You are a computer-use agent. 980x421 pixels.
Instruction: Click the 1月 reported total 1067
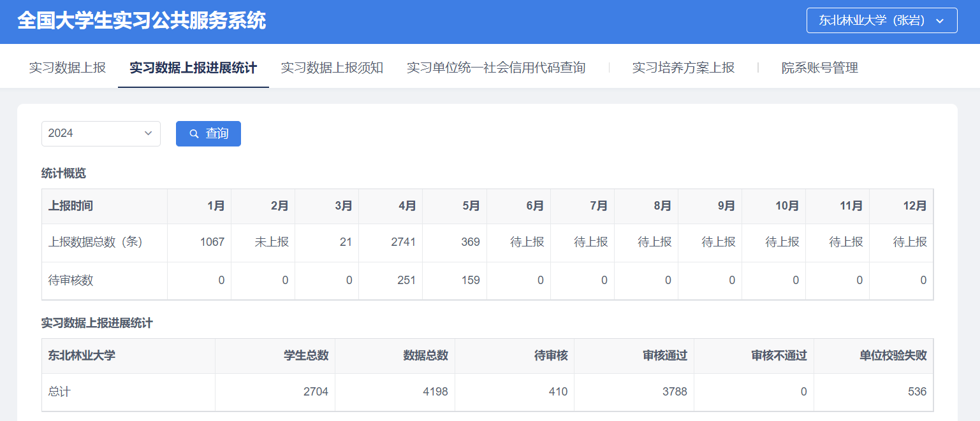pyautogui.click(x=212, y=242)
